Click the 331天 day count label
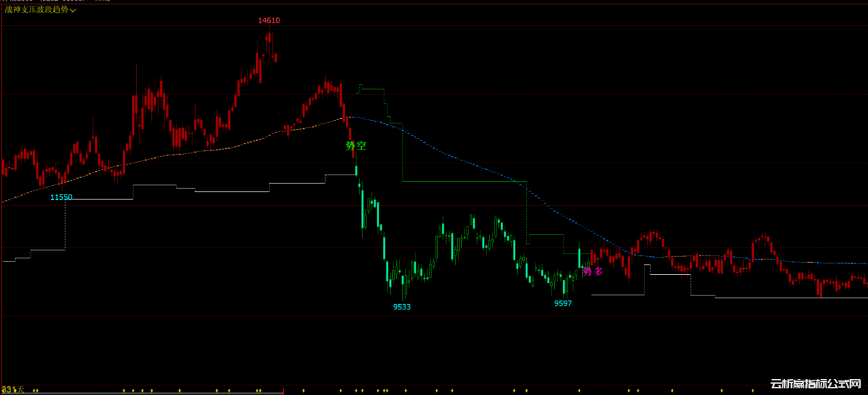868x395 pixels. [x=13, y=388]
